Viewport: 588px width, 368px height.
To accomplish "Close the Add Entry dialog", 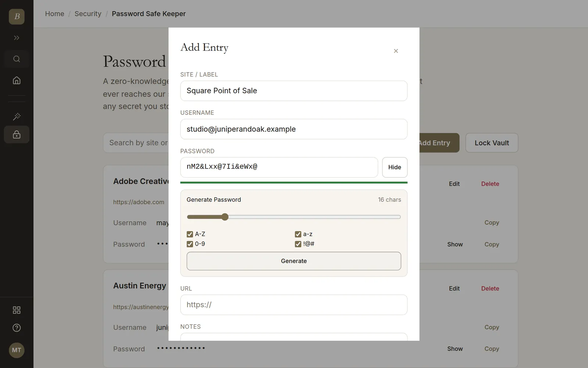I will click(x=396, y=51).
